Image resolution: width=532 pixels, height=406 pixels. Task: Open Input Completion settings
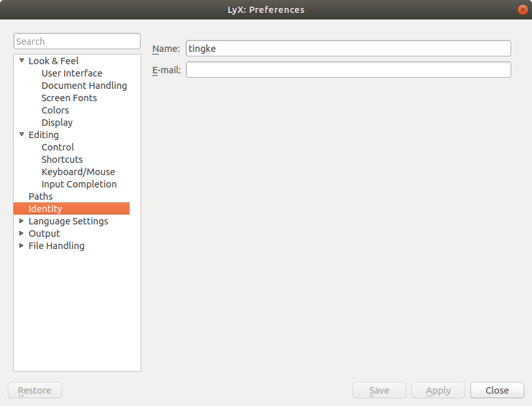tap(79, 184)
